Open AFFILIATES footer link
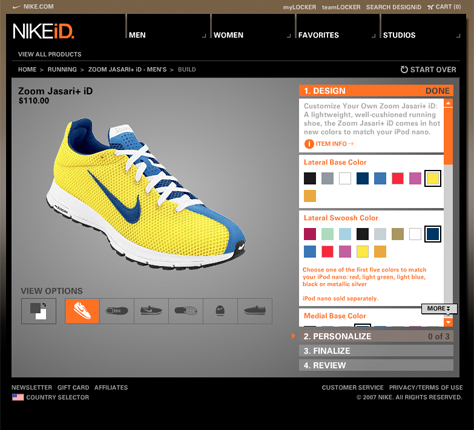474x430 pixels. (111, 387)
